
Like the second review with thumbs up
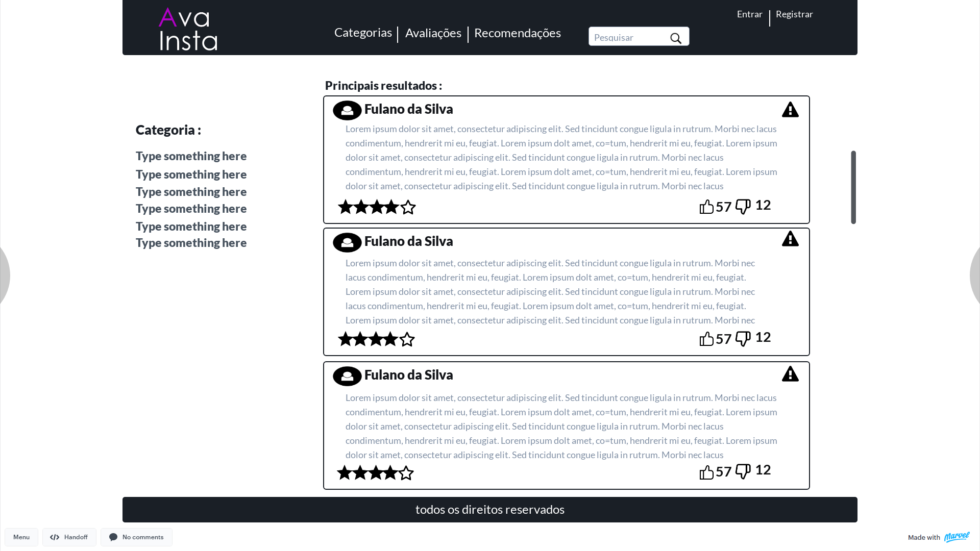click(706, 338)
